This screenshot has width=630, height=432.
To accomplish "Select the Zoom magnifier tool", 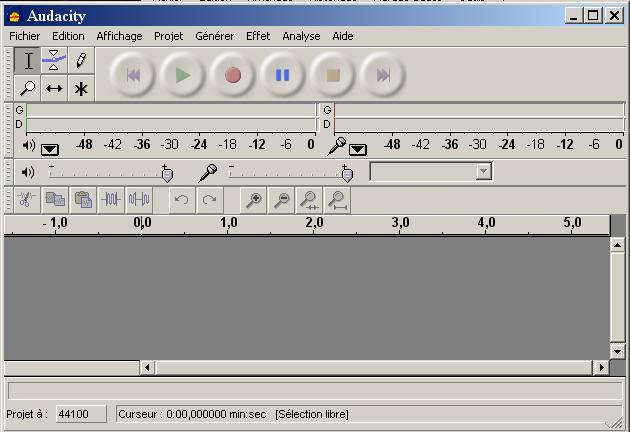I will [28, 88].
